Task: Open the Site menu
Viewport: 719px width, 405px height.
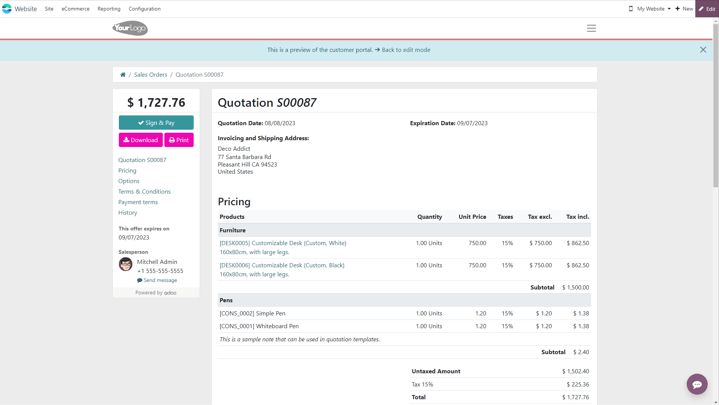Action: [x=49, y=9]
